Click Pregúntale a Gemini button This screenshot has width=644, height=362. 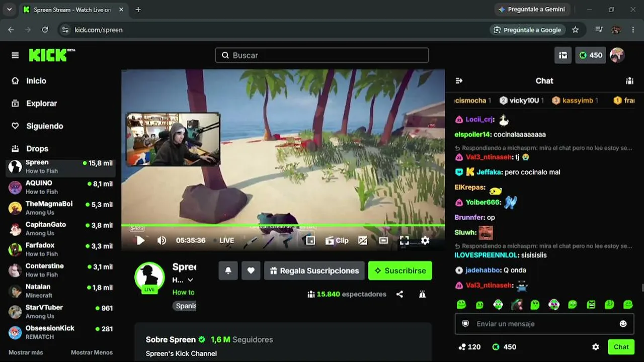(532, 10)
